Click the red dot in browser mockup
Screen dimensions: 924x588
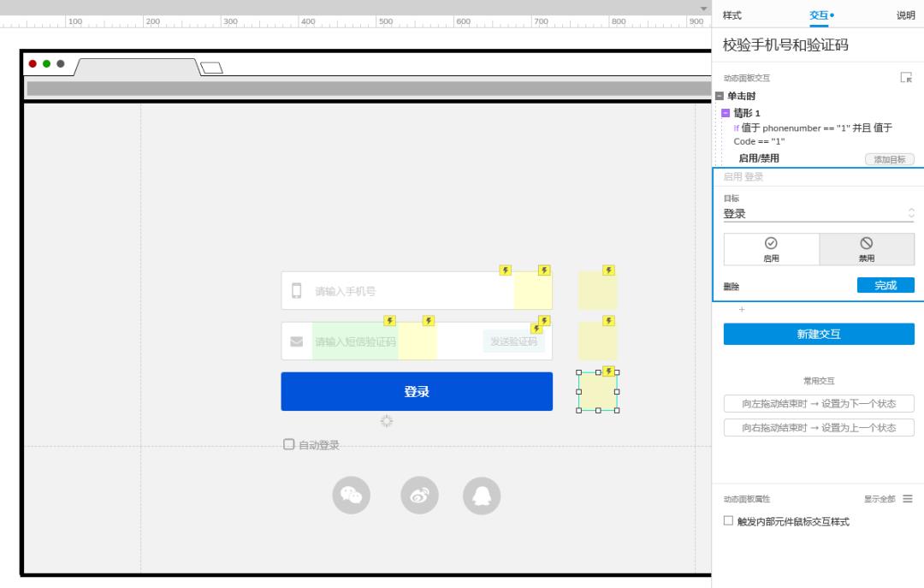33,63
